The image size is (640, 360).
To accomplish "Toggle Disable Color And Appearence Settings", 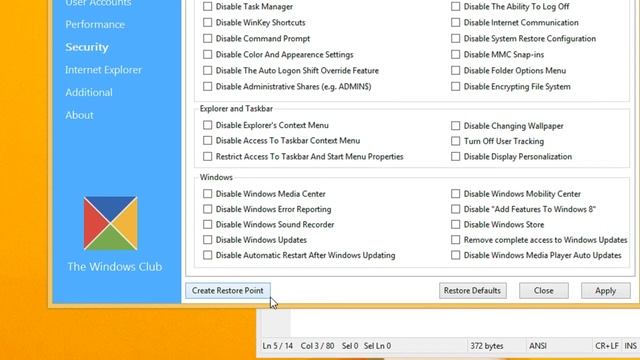I will point(207,54).
